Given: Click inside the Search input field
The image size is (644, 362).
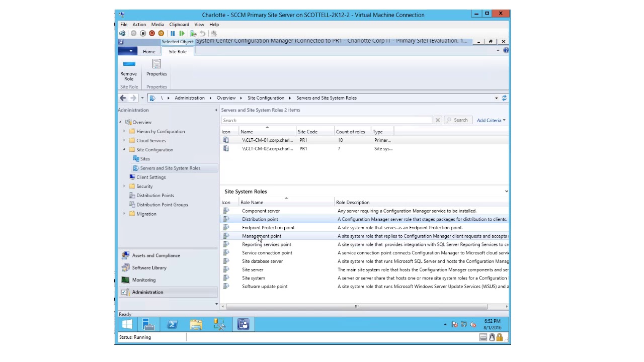Looking at the screenshot, I should pyautogui.click(x=327, y=120).
